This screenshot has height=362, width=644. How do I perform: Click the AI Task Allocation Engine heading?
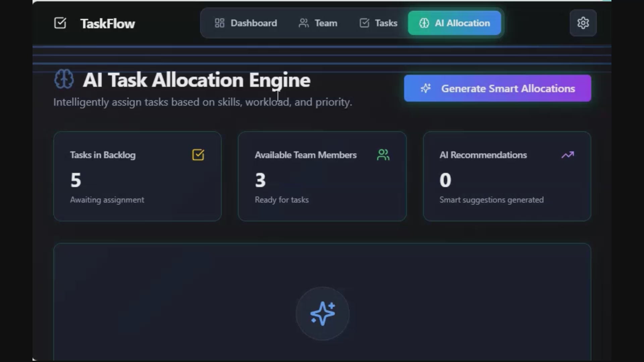197,80
